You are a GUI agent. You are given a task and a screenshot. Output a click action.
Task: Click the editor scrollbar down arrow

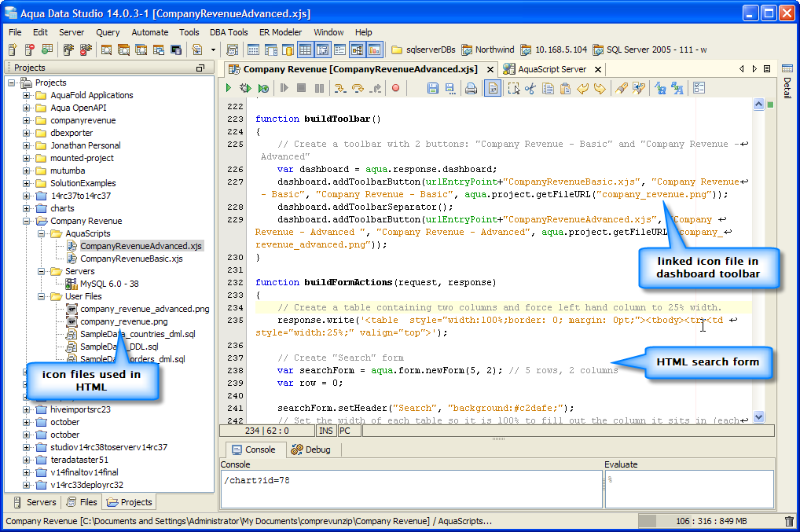pos(758,416)
